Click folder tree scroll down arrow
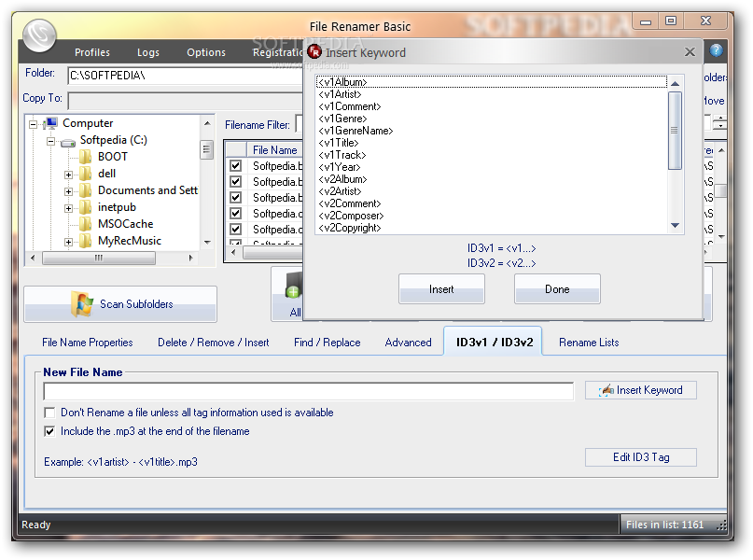 (207, 242)
